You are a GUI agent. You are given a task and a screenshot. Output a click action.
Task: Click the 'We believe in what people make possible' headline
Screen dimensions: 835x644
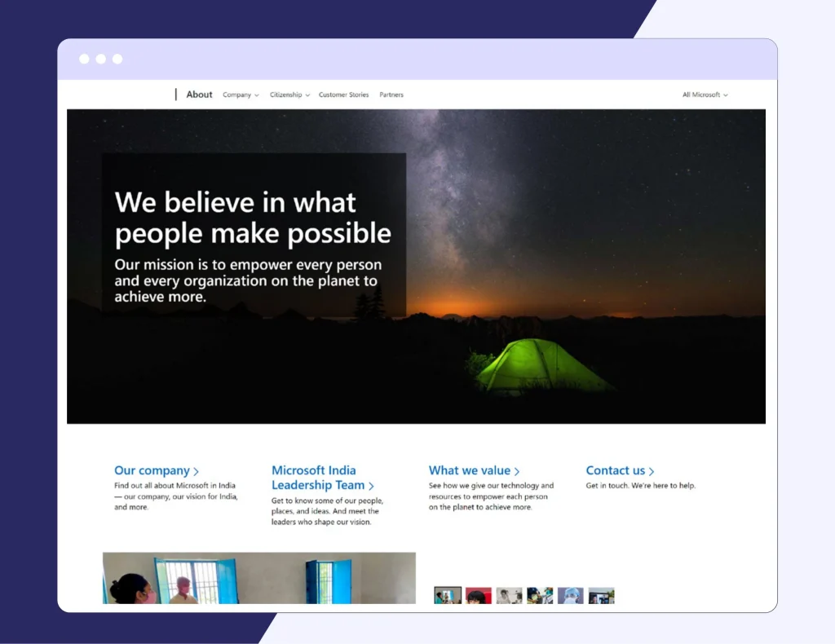(x=253, y=218)
